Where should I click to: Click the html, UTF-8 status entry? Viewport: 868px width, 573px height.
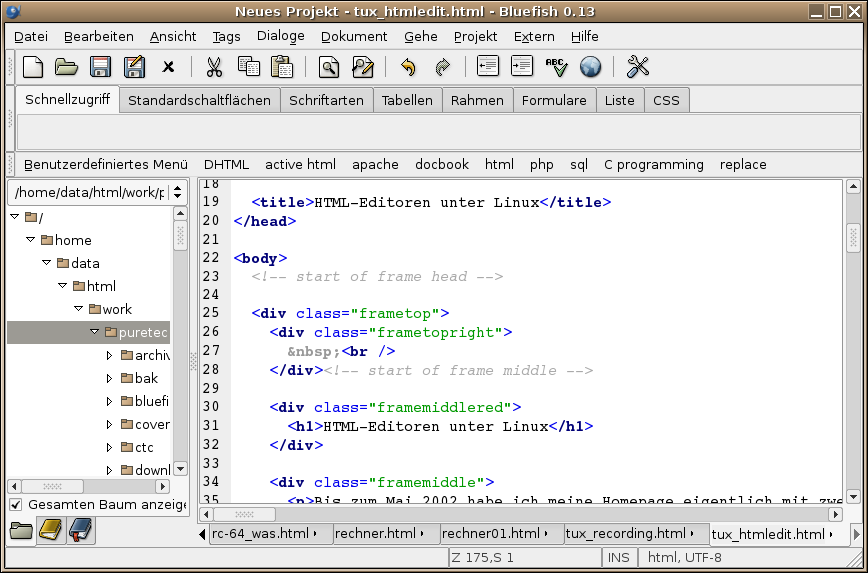pos(685,557)
